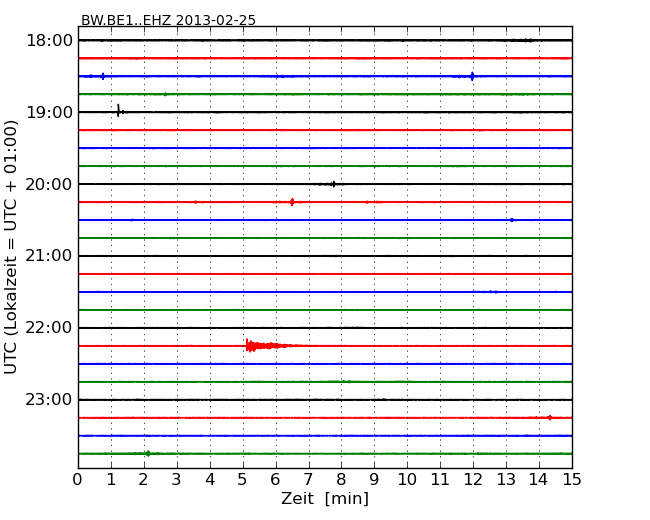Click the x-axis tick label 3
The image size is (650, 520).
point(177,479)
